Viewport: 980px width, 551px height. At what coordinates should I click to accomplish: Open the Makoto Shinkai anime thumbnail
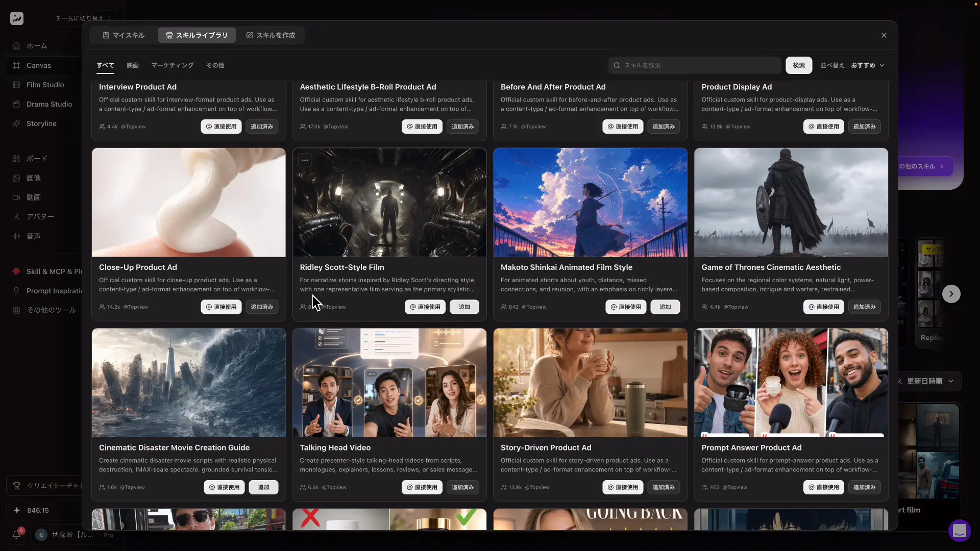[591, 203]
